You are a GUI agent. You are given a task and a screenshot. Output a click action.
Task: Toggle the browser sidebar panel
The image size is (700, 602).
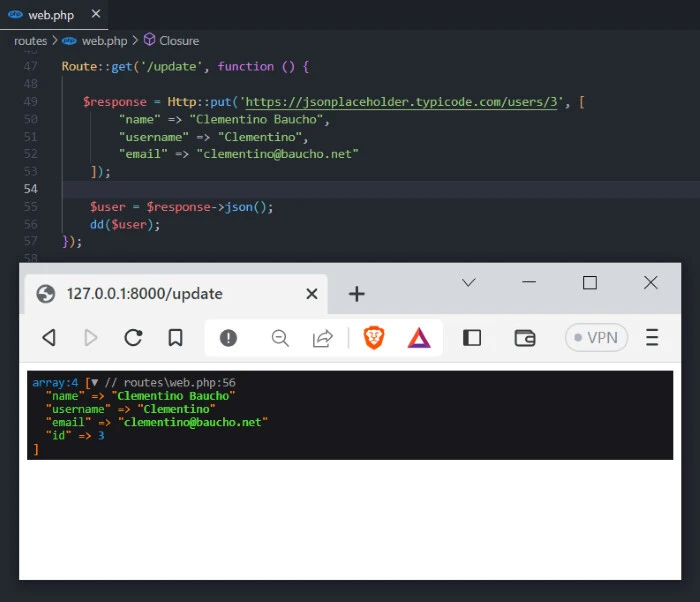[472, 338]
